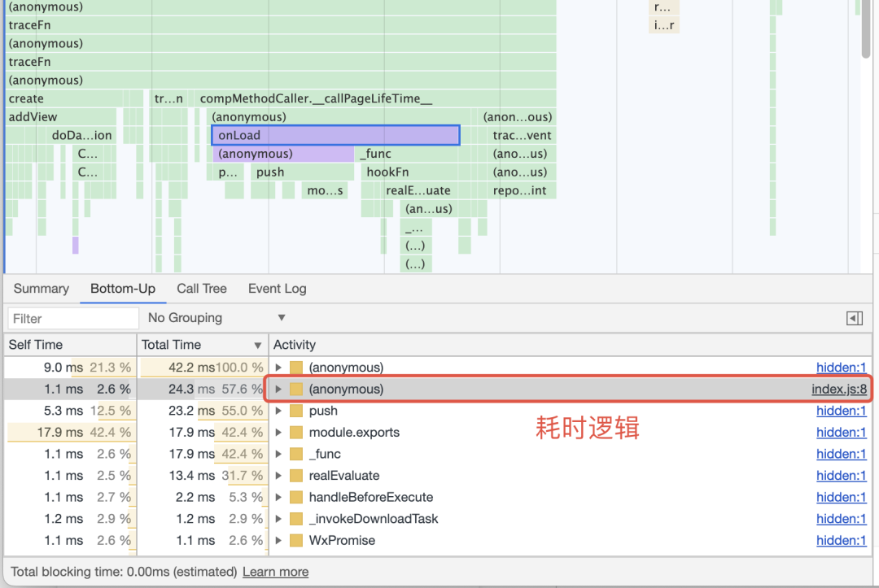Viewport: 879px width, 588px height.
Task: Expand the realEvaluate activity row
Action: (x=278, y=476)
